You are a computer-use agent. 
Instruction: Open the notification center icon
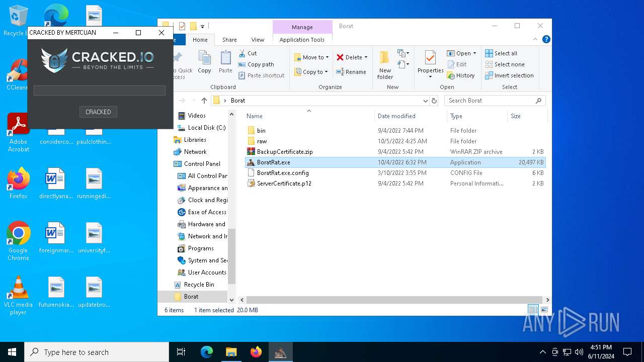627,352
